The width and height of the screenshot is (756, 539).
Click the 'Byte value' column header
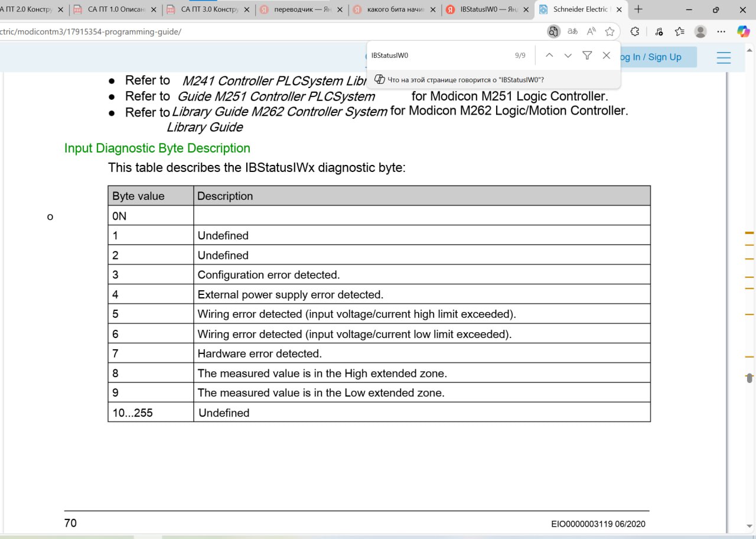click(151, 196)
